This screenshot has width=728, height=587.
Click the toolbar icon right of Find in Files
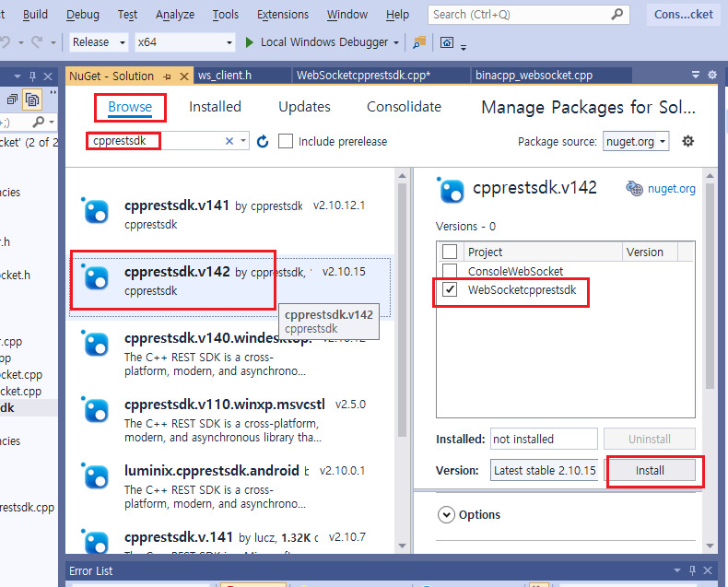[447, 42]
